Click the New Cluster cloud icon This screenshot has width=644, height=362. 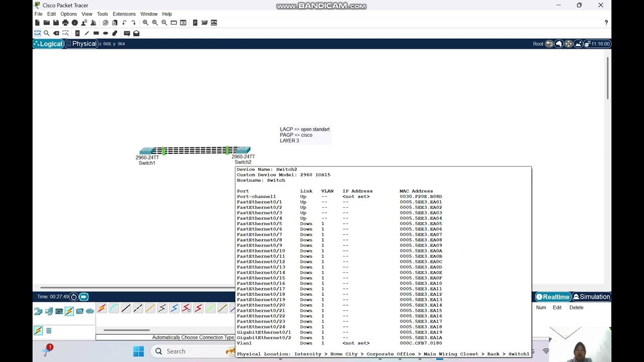tap(559, 44)
